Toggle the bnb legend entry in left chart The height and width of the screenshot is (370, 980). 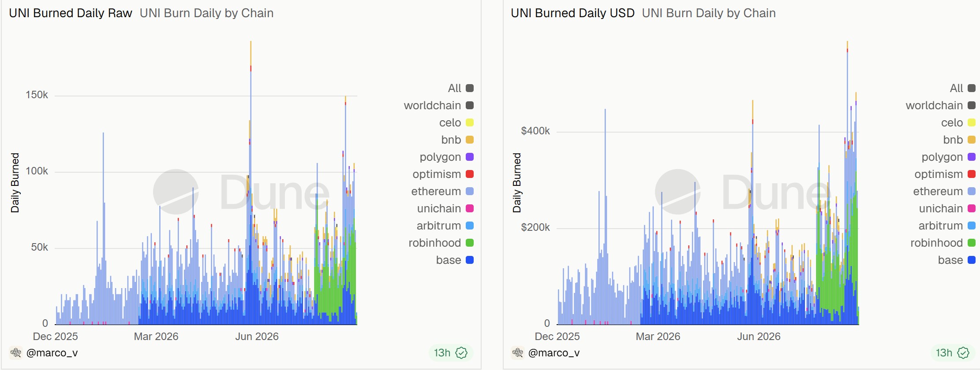pos(457,140)
